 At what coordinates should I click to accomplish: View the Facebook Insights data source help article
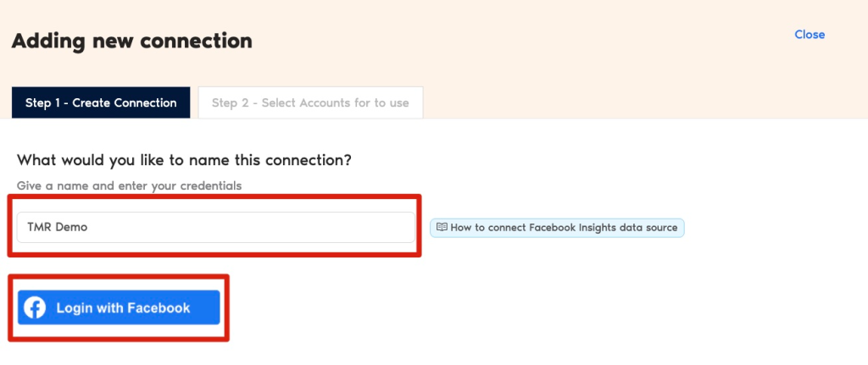558,227
